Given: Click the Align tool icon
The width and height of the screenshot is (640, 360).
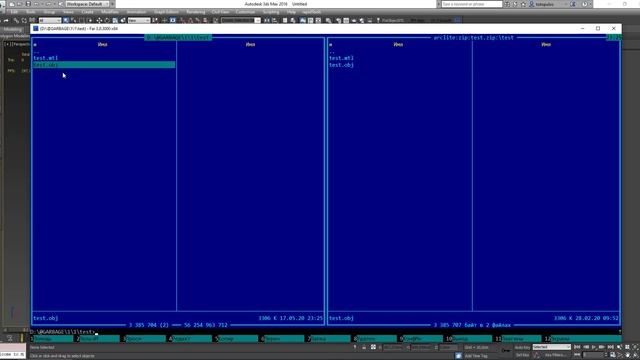Looking at the screenshot, I should pos(275,20).
